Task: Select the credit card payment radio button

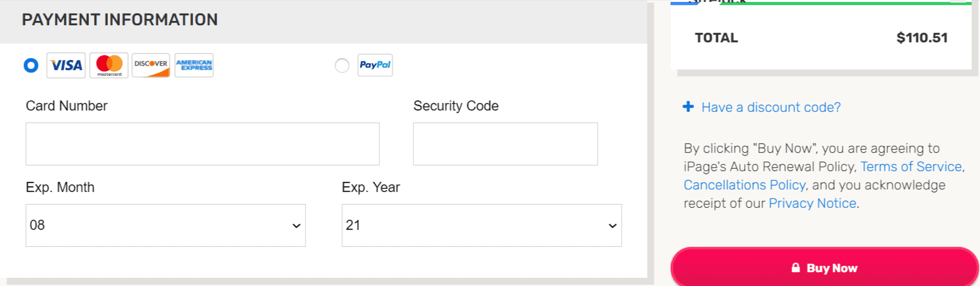Action: [31, 65]
